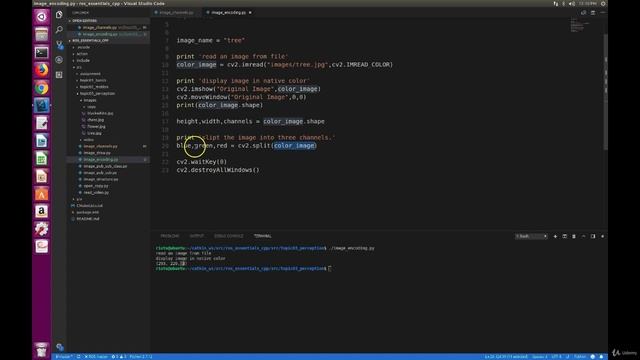Click the line and column indicator

(506, 357)
